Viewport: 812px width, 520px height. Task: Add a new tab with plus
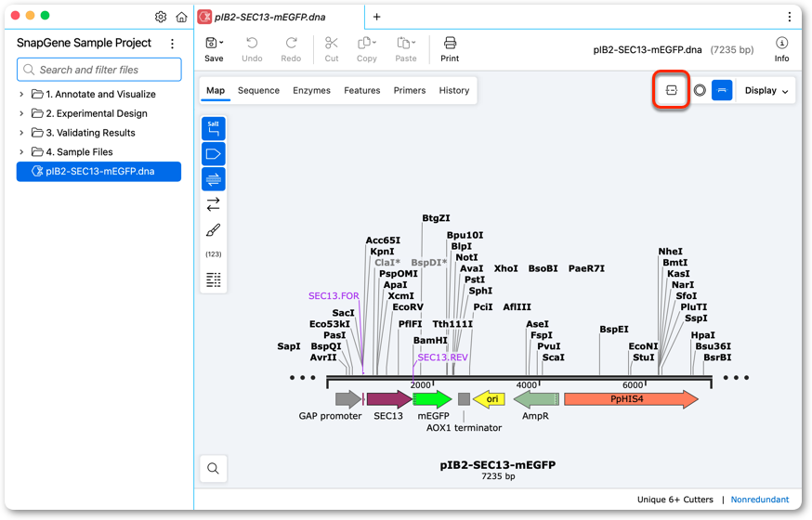click(x=377, y=17)
